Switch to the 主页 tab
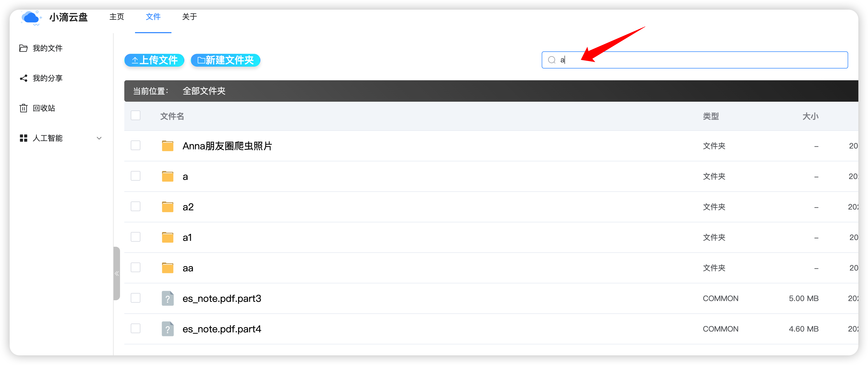The width and height of the screenshot is (868, 365). [117, 17]
